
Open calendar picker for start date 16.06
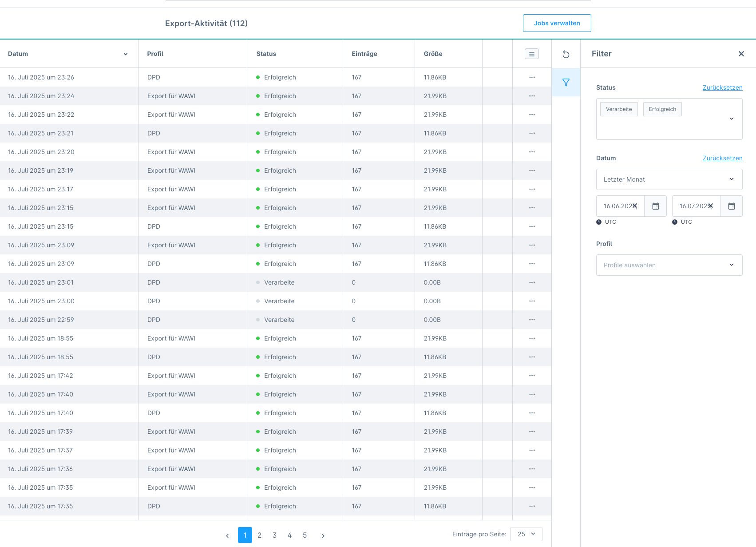click(x=655, y=206)
